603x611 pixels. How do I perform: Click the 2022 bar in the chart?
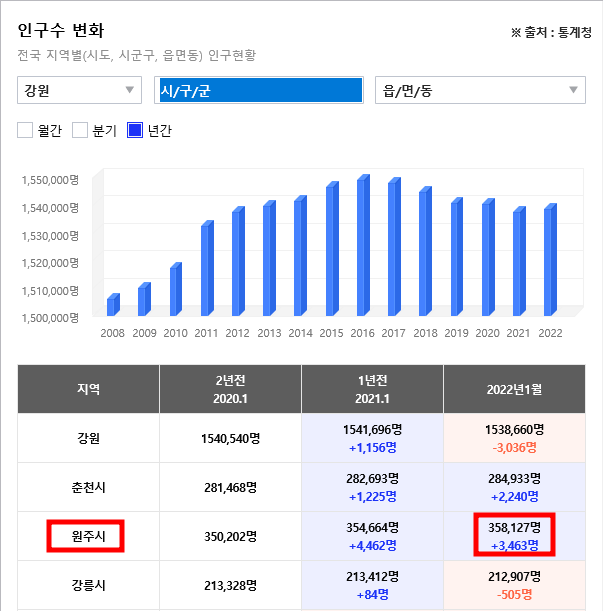tap(550, 260)
